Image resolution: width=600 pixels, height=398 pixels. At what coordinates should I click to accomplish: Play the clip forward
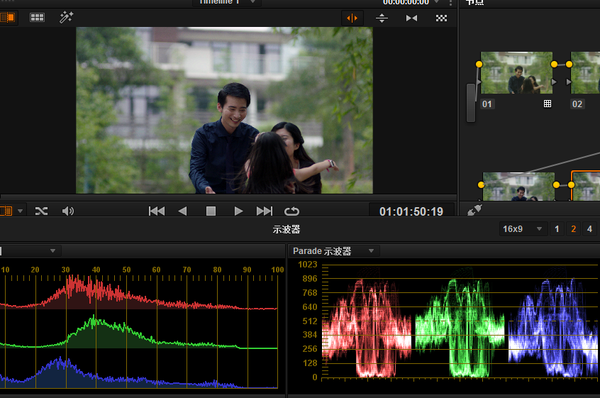click(238, 211)
